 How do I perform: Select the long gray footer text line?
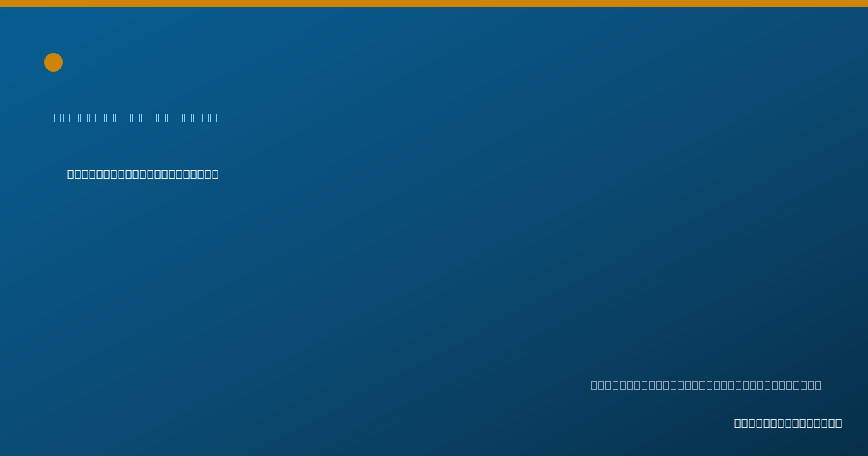pyautogui.click(x=706, y=385)
